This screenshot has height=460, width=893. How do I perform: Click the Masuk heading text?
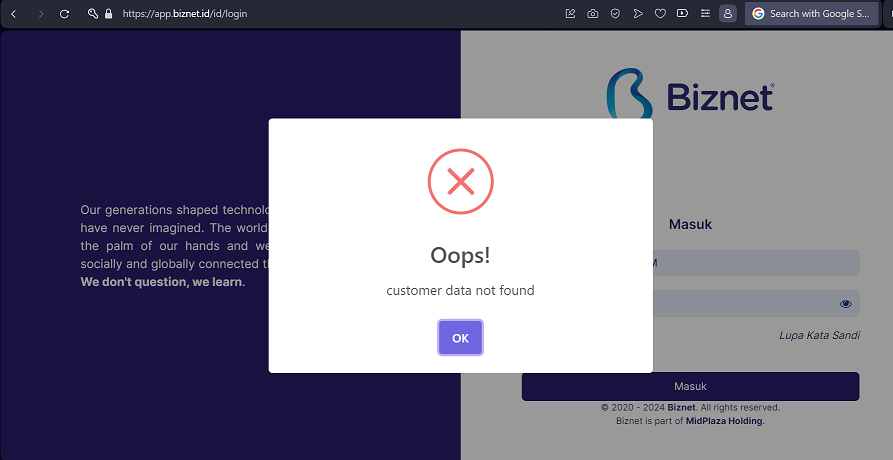tap(690, 224)
